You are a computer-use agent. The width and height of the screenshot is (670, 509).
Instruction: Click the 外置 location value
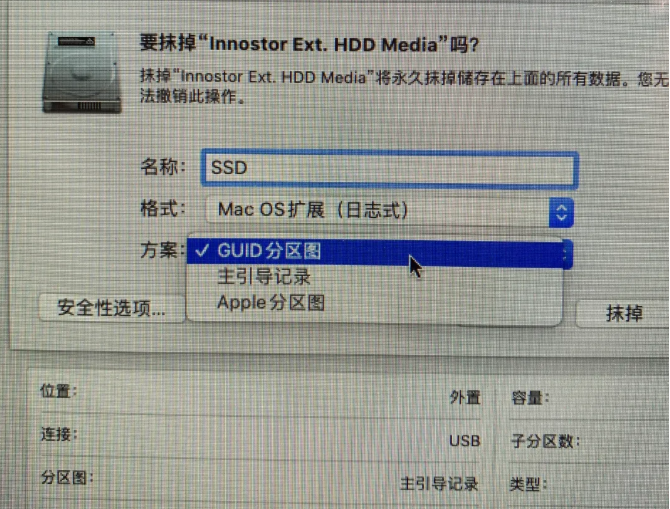pyautogui.click(x=465, y=397)
